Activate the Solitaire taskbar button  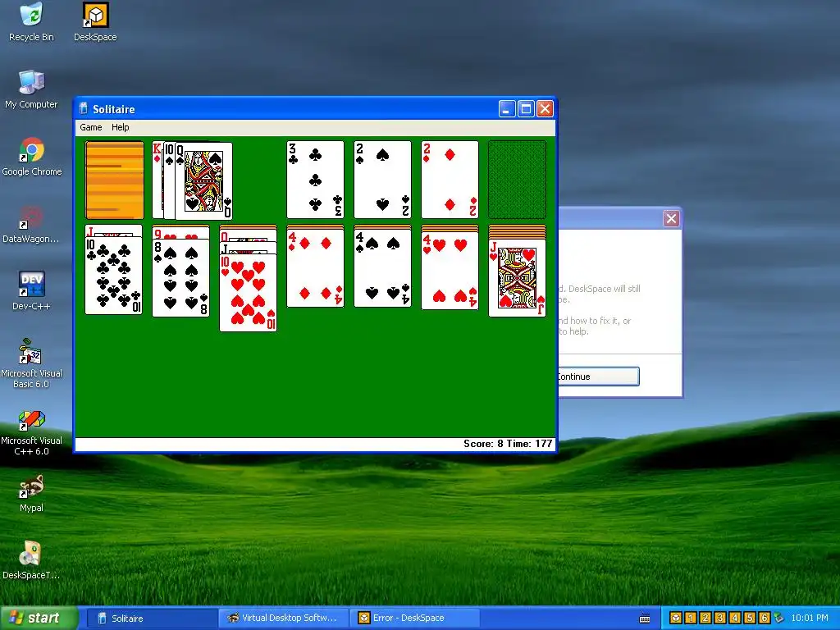point(151,619)
